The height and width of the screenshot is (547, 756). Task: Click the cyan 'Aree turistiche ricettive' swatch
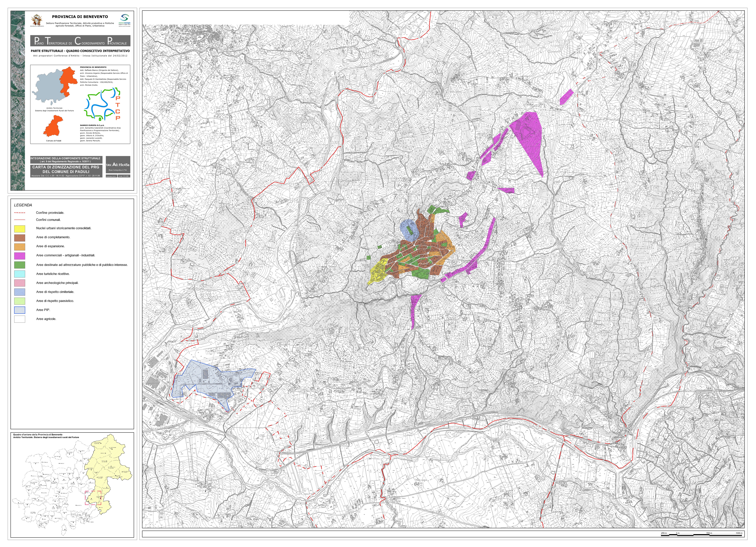20,274
